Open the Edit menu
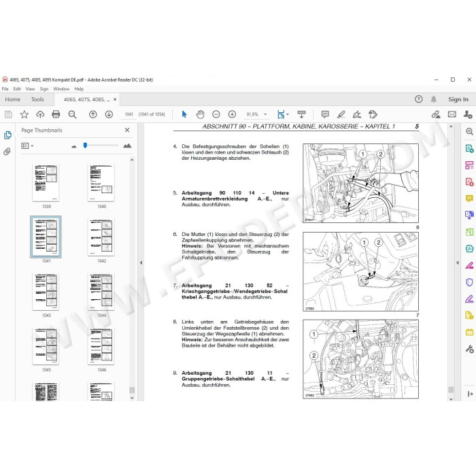 (17, 89)
